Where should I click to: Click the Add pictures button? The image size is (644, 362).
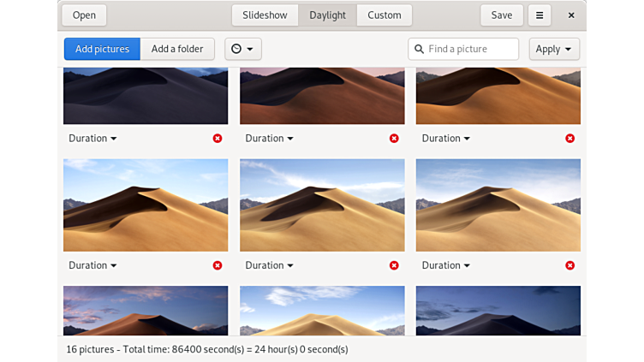(102, 49)
